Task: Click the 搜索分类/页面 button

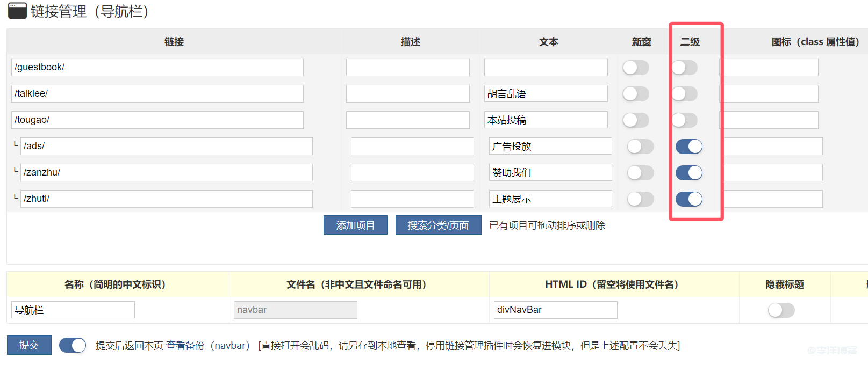Action: [438, 225]
